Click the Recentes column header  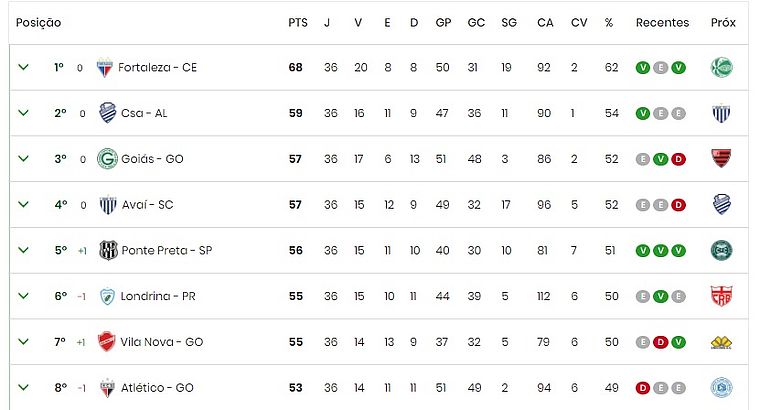point(662,22)
